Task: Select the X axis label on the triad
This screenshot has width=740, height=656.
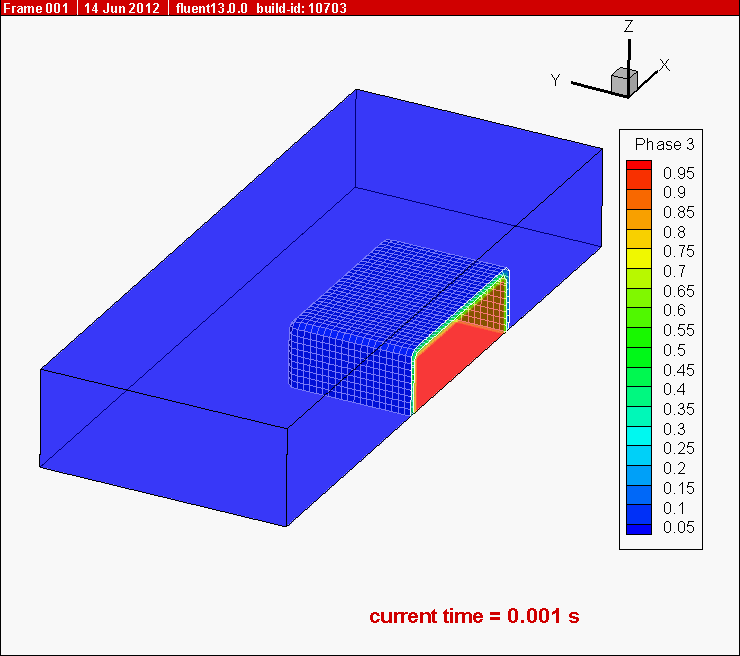Action: [x=664, y=65]
